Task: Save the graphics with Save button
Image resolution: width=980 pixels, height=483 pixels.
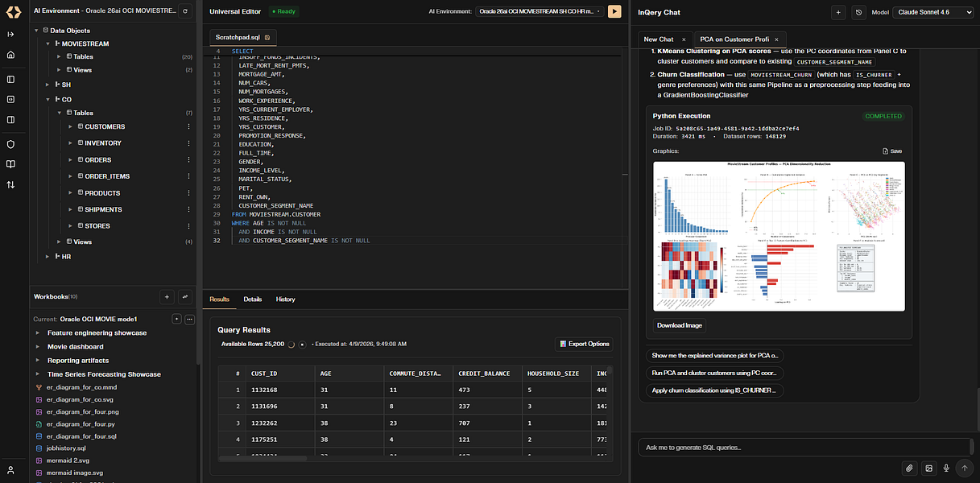Action: 892,151
